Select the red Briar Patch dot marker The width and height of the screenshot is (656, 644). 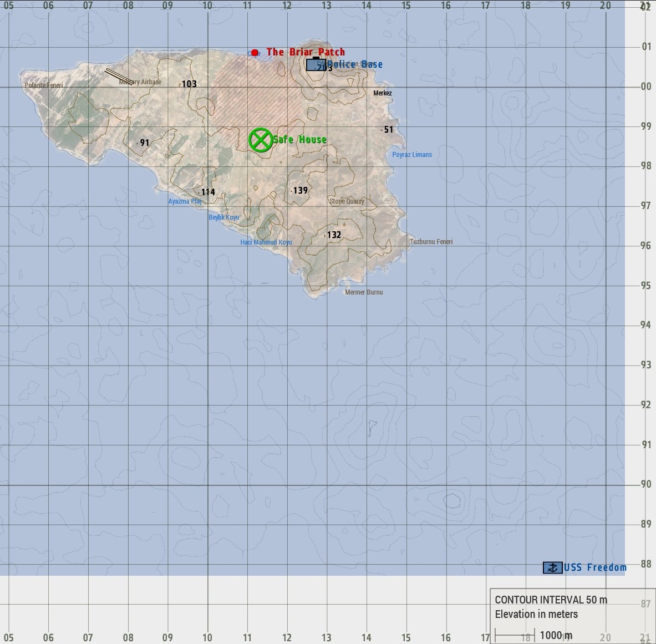coord(255,53)
